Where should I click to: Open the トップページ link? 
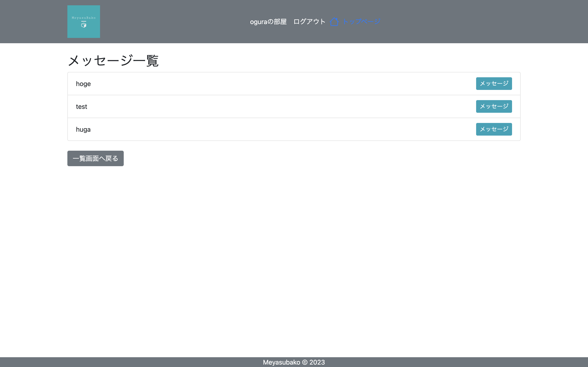(x=362, y=21)
